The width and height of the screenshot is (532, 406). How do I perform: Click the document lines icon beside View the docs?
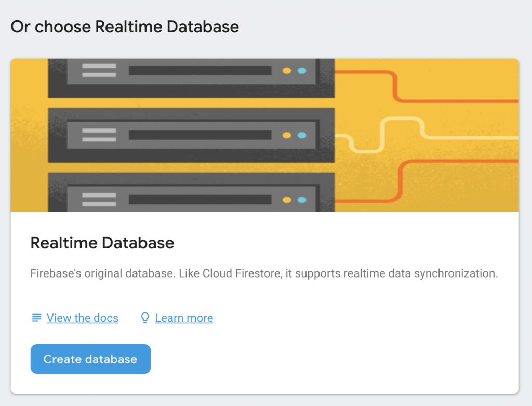tap(36, 318)
